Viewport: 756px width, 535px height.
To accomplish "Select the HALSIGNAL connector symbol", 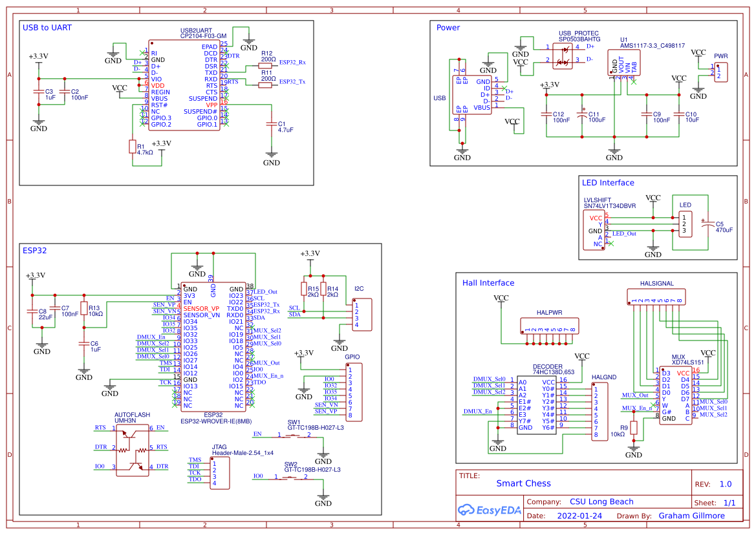I will (x=656, y=297).
